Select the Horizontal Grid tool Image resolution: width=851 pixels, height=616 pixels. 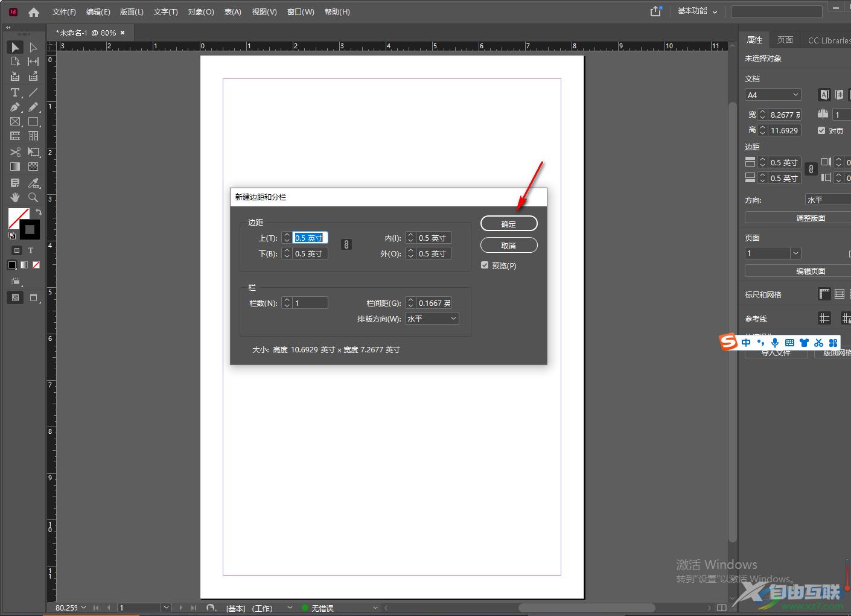15,136
